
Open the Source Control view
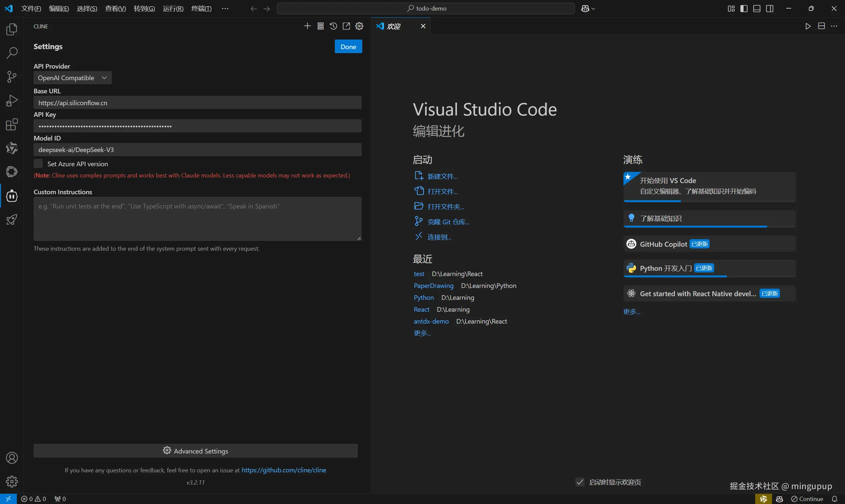pyautogui.click(x=12, y=77)
